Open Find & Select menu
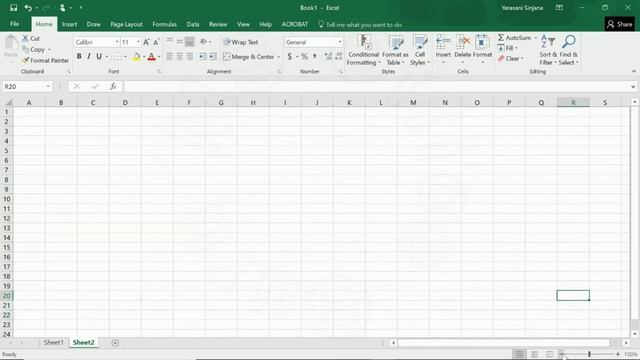Image resolution: width=640 pixels, height=360 pixels. click(569, 50)
